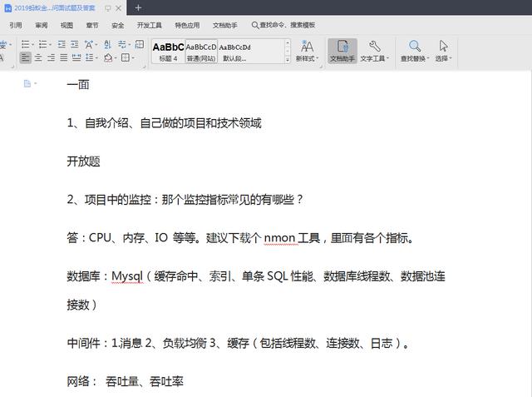Apply distributed alignment
Screen dimensions: 532x397
point(76,57)
